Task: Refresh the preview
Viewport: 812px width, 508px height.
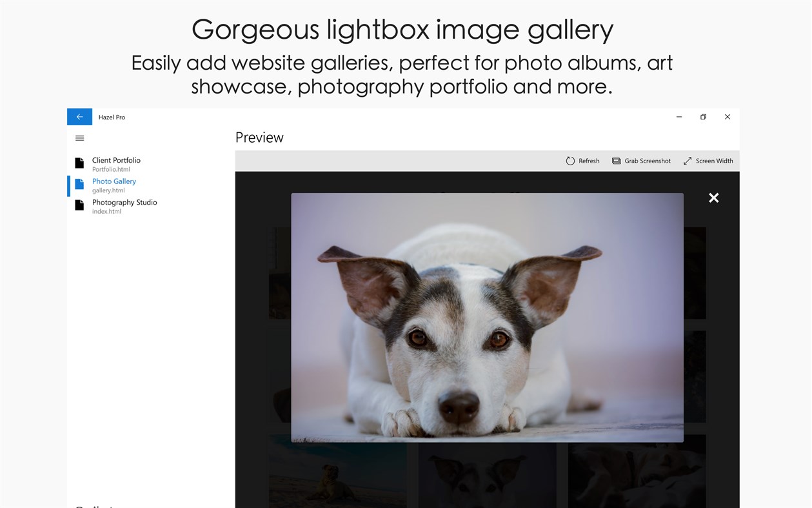Action: 582,161
